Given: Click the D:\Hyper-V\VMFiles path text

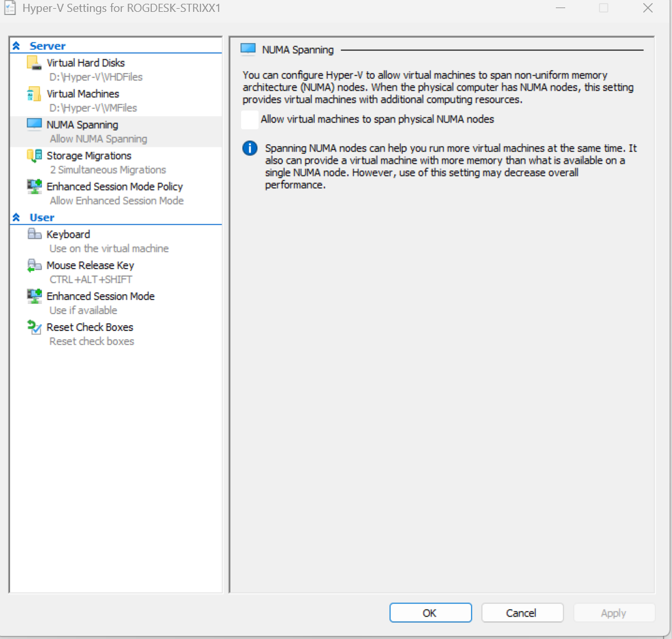Looking at the screenshot, I should coord(93,108).
